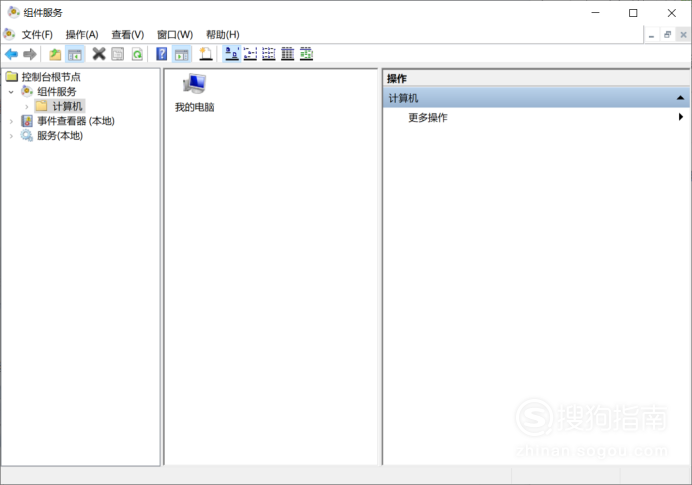Maximize the 组件服务 window

coord(633,13)
